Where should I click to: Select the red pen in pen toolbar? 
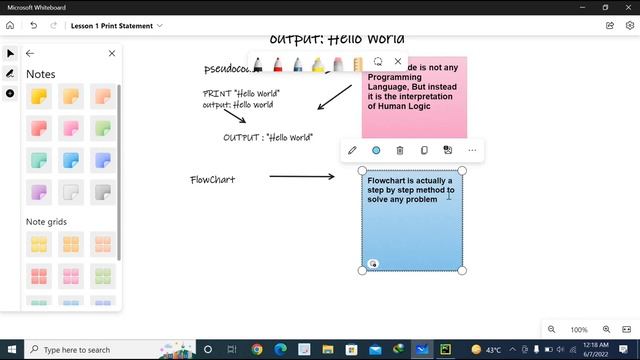[278, 64]
